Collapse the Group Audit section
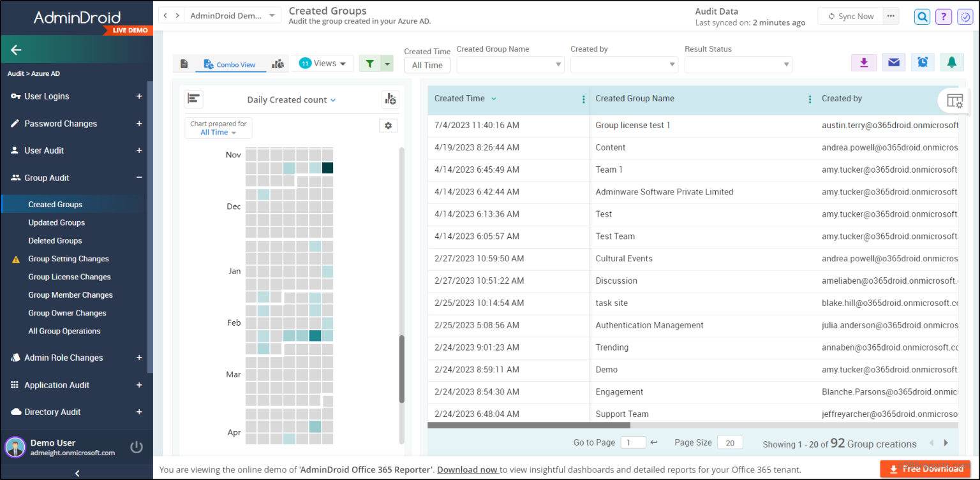Image resolution: width=980 pixels, height=480 pixels. point(139,178)
